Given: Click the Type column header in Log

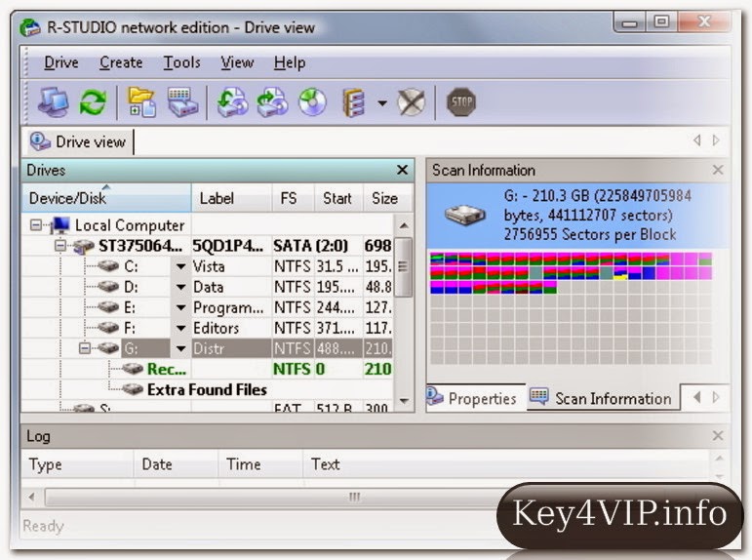Looking at the screenshot, I should point(77,464).
